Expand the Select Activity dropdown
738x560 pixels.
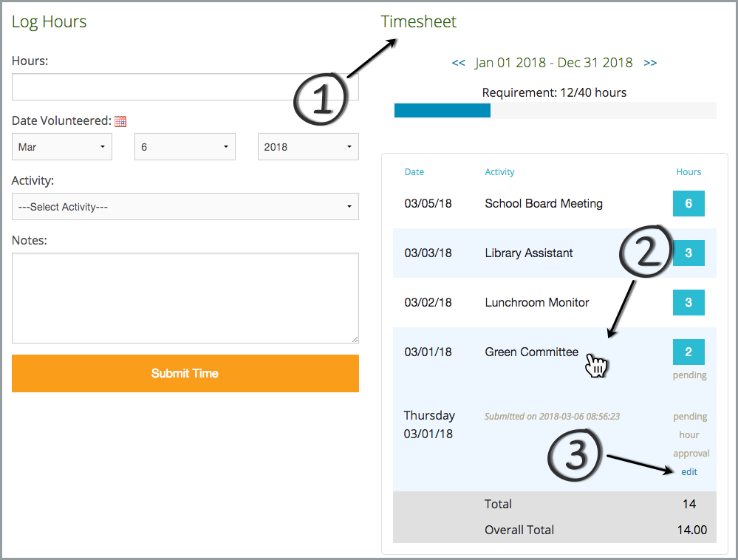pyautogui.click(x=185, y=207)
